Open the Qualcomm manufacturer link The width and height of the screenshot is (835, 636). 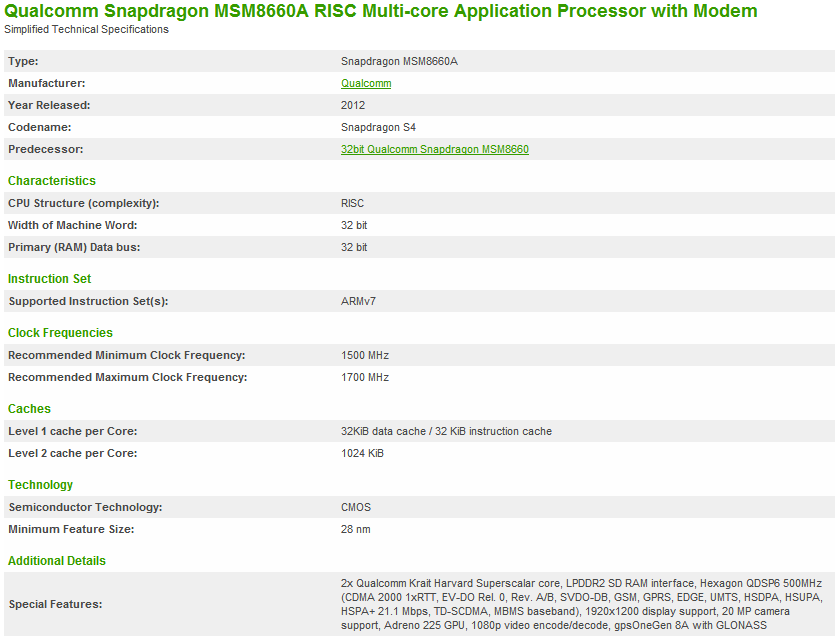click(x=366, y=83)
